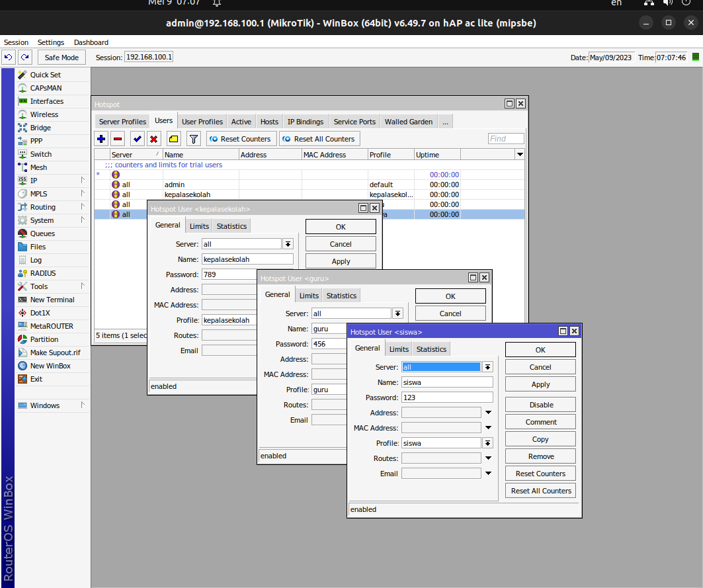
Task: Open Limits tab in siswa dialog
Action: 399,349
